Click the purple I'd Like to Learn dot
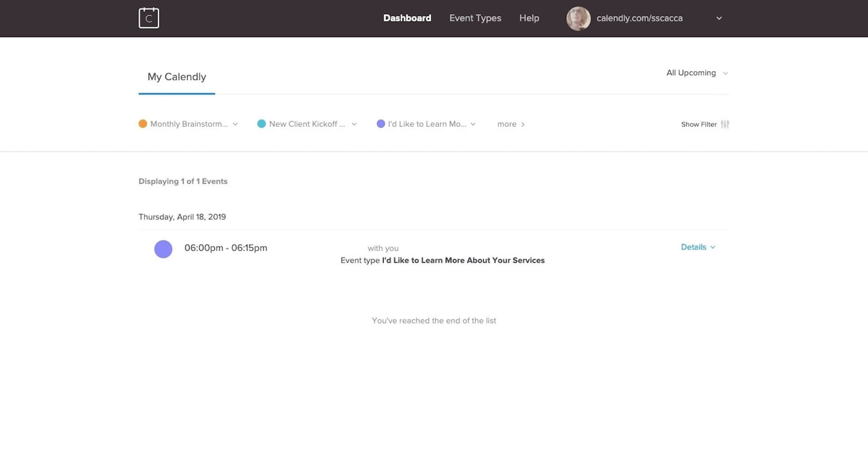Viewport: 868px width, 476px height. coord(381,124)
